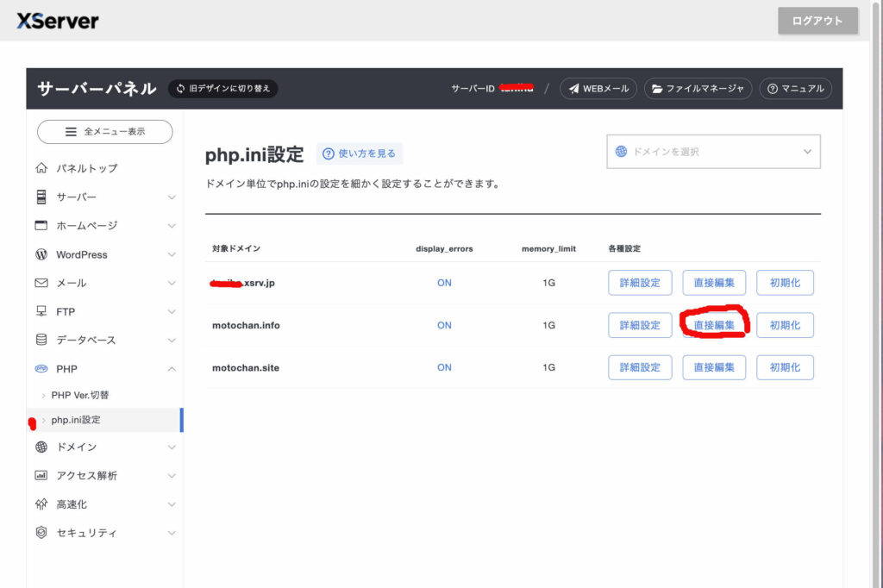Click the motochan.site domain name
Screen dimensions: 883x588
[246, 368]
